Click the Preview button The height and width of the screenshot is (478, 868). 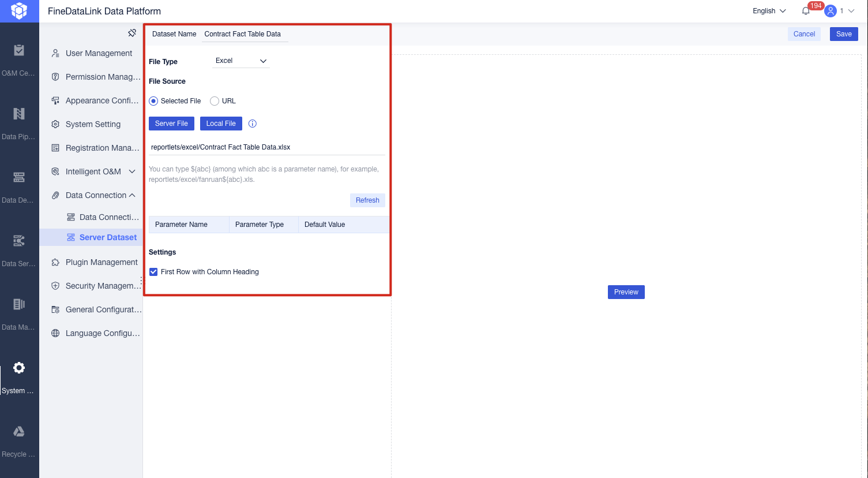[626, 292]
